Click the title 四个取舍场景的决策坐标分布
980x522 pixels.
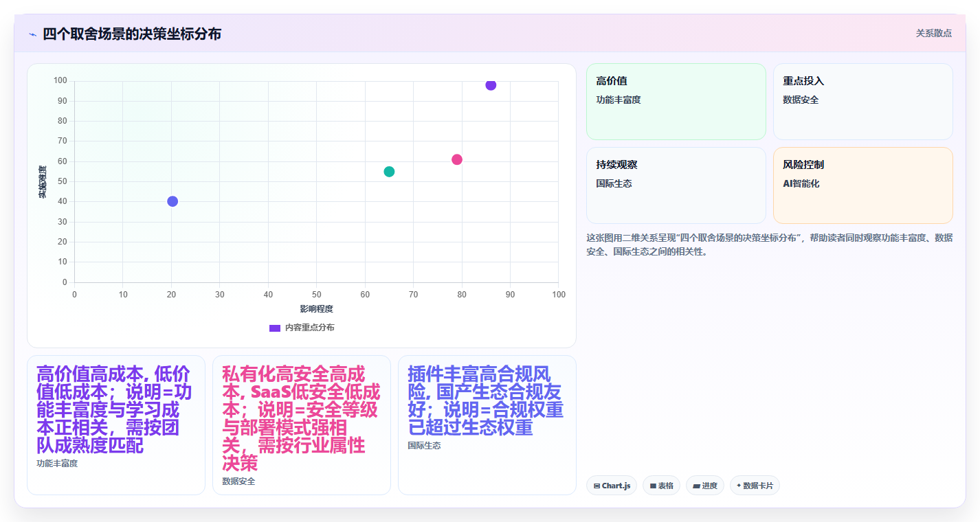pos(132,34)
